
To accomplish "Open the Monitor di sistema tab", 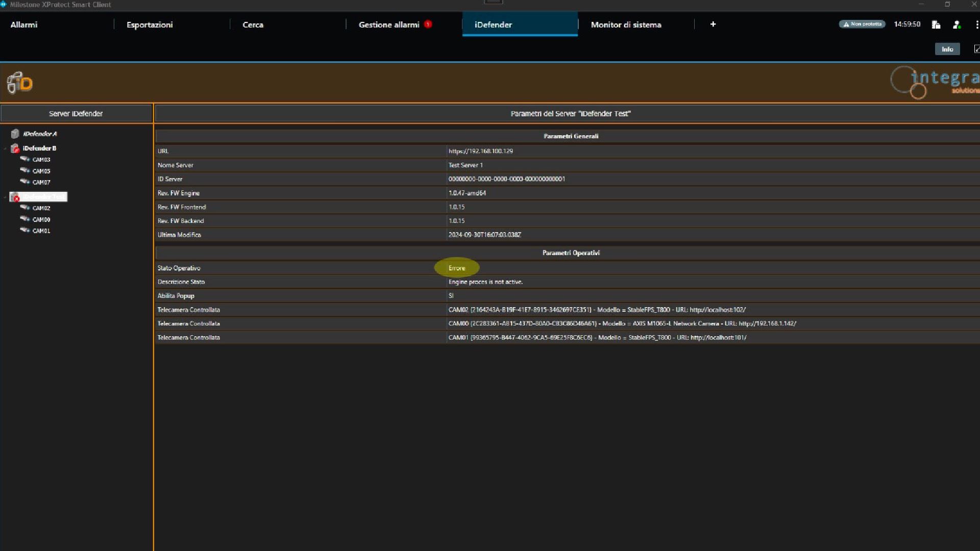I will pos(626,24).
